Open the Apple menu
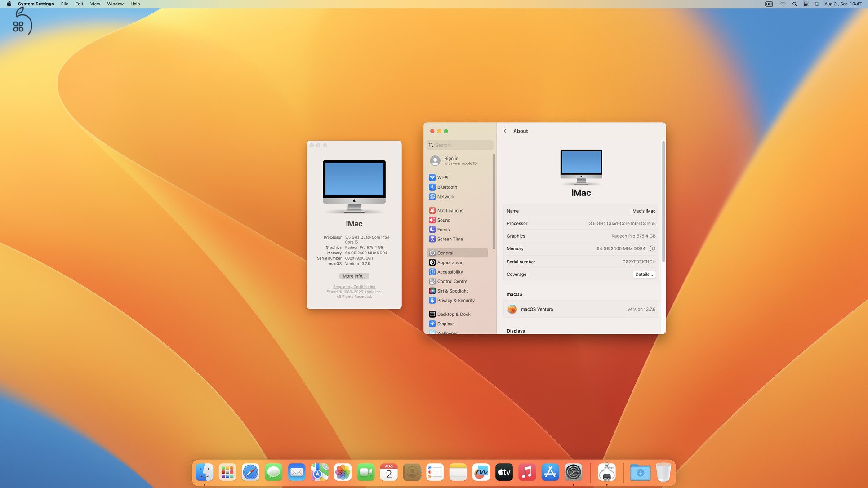Viewport: 868px width, 488px height. pos(9,4)
